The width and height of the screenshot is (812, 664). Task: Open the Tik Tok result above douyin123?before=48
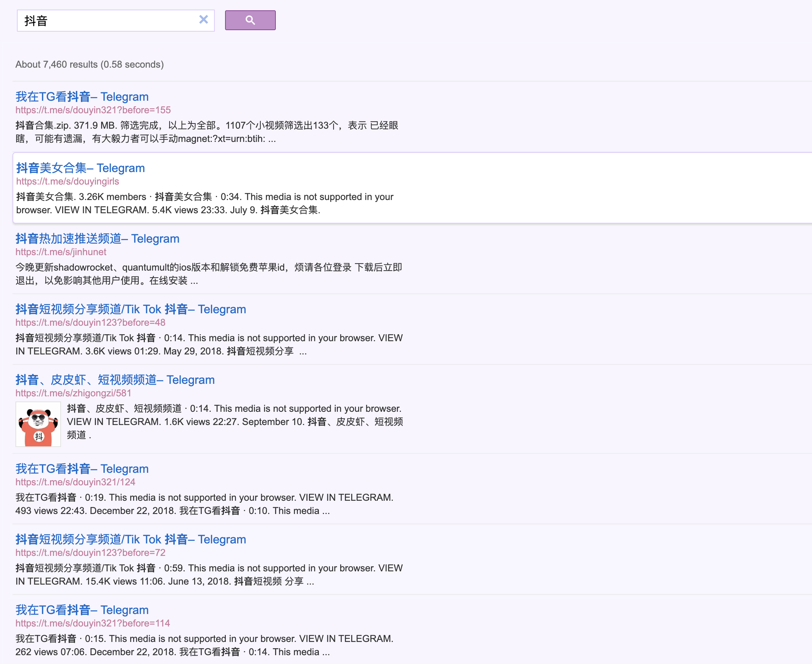pyautogui.click(x=131, y=309)
